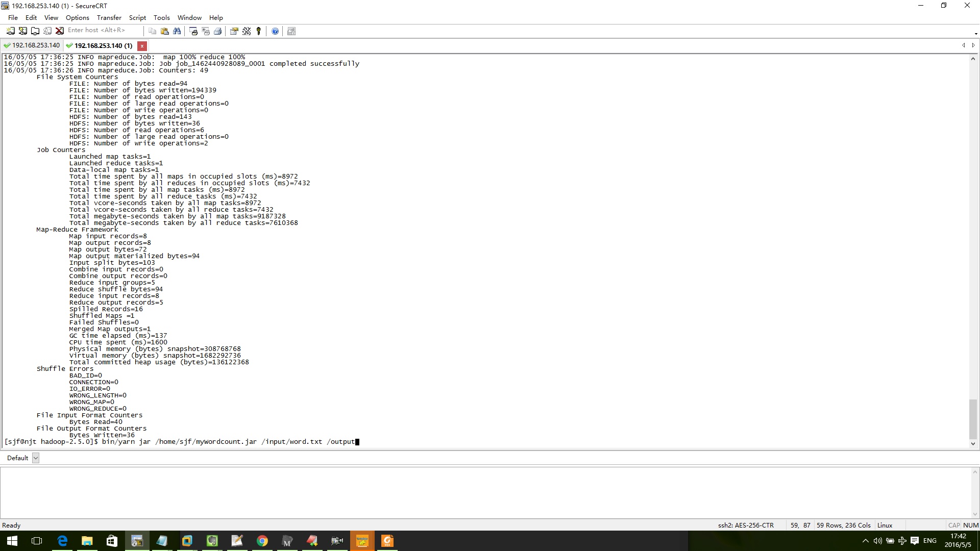This screenshot has height=551, width=980.
Task: Open File Explorer from taskbar
Action: [x=87, y=541]
